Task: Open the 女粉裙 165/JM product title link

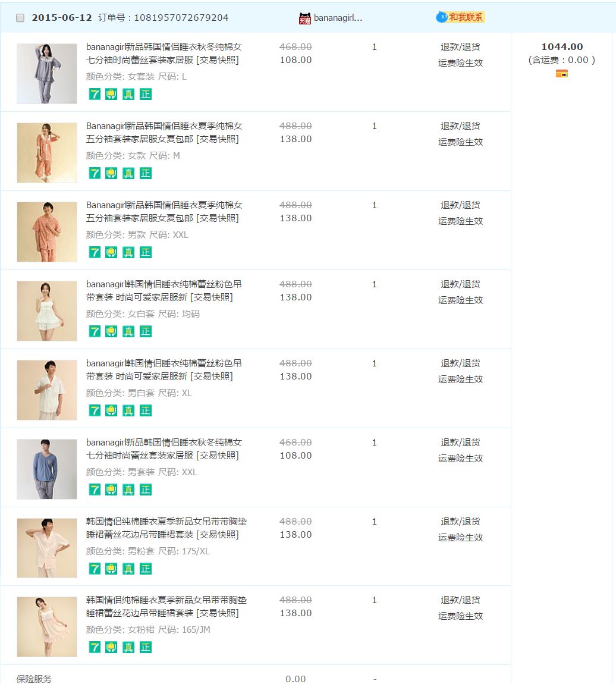Action: (x=166, y=607)
